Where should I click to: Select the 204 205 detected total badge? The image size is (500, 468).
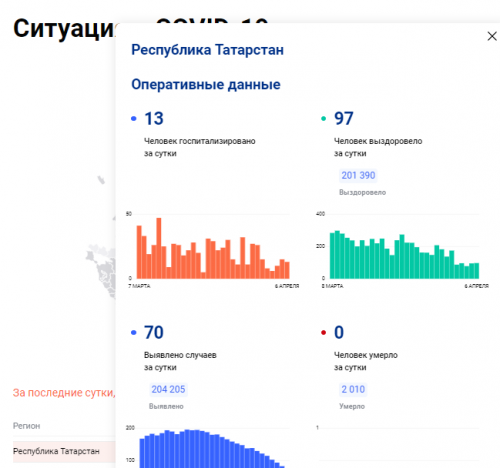[x=168, y=389]
